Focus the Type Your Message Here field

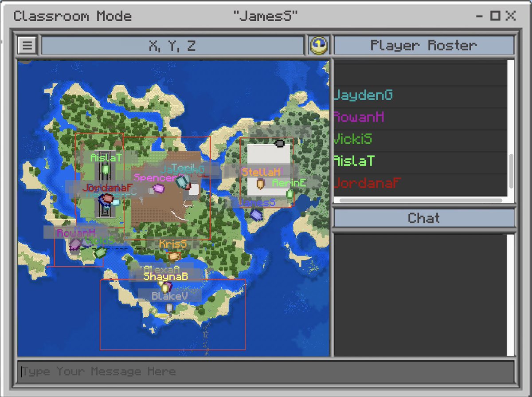[266, 372]
